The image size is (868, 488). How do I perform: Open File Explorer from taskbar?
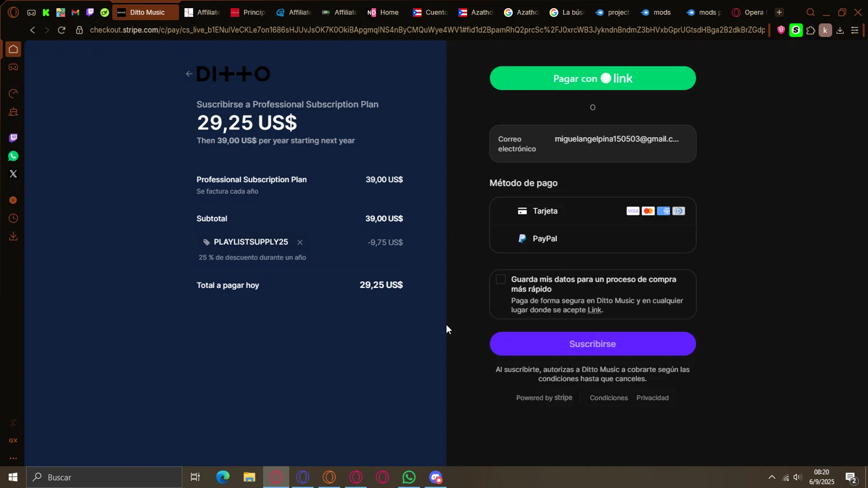(x=249, y=477)
